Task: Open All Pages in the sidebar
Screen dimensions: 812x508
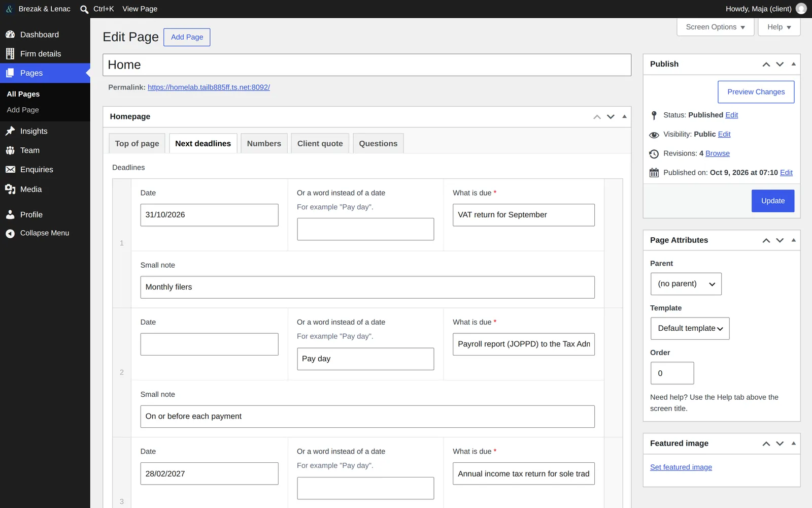Action: 23,94
